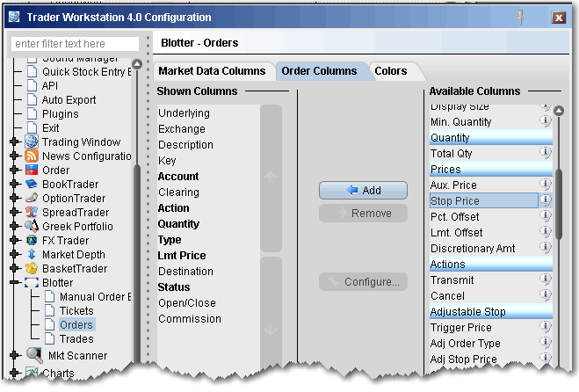The height and width of the screenshot is (392, 579).
Task: Click info icon beside Adj Order Type
Action: tap(546, 343)
